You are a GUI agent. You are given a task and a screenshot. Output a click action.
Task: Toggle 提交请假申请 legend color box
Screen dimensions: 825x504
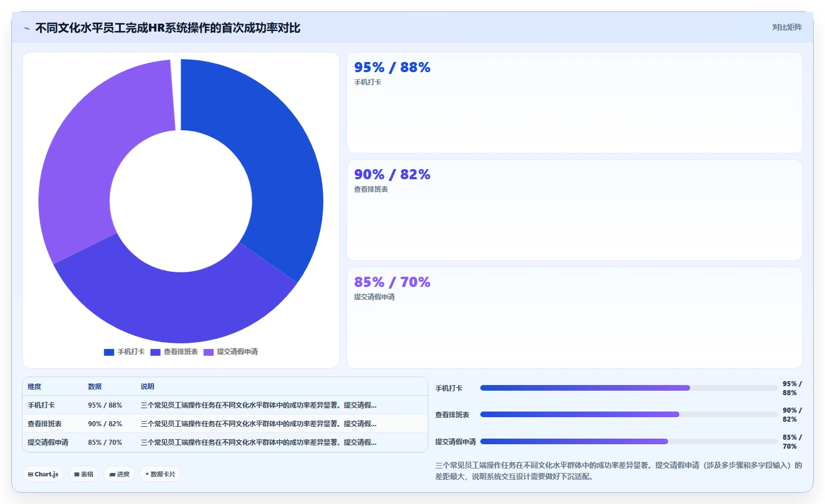tap(209, 352)
